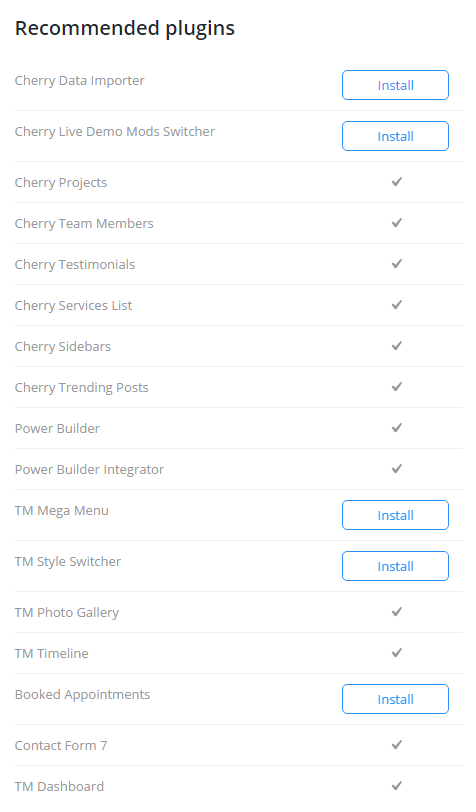Click the checkmark next to Cherry Projects
476x812 pixels.
click(397, 182)
